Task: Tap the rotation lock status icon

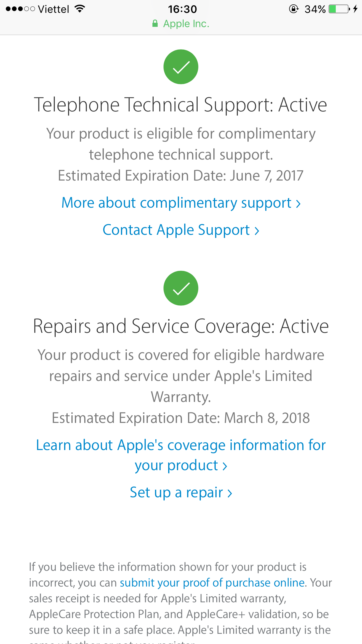Action: (x=294, y=9)
